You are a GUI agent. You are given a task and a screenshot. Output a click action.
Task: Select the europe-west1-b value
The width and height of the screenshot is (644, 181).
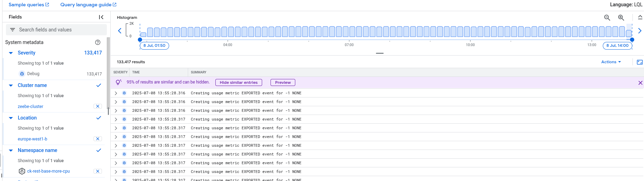pos(32,139)
